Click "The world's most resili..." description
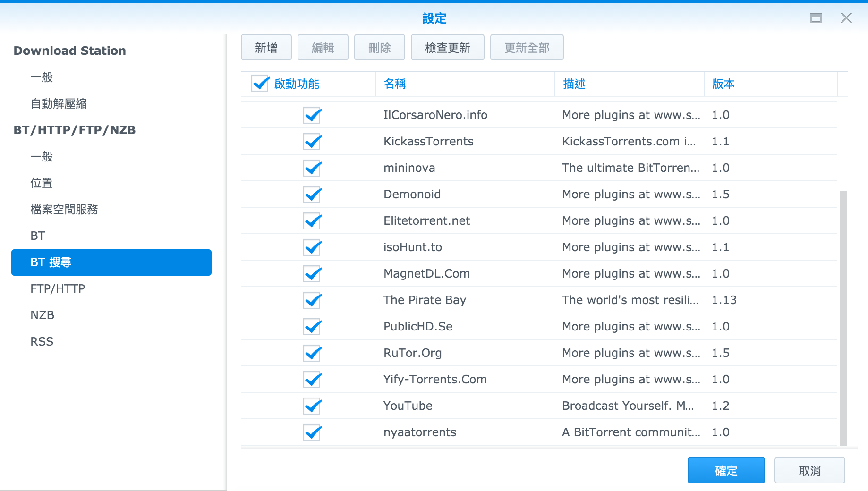 pos(630,300)
